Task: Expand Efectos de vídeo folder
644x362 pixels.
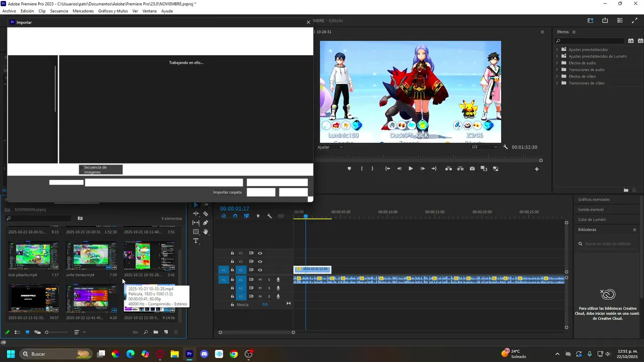Action: (x=557, y=76)
